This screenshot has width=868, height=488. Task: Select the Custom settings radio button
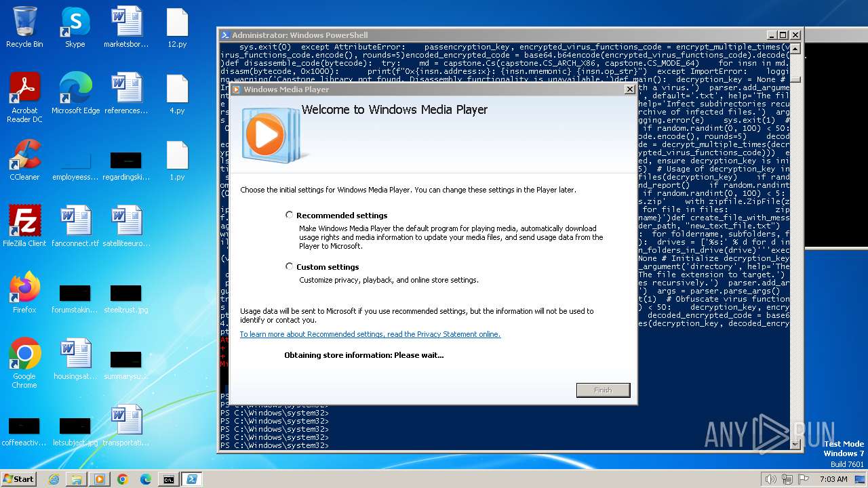tap(290, 266)
